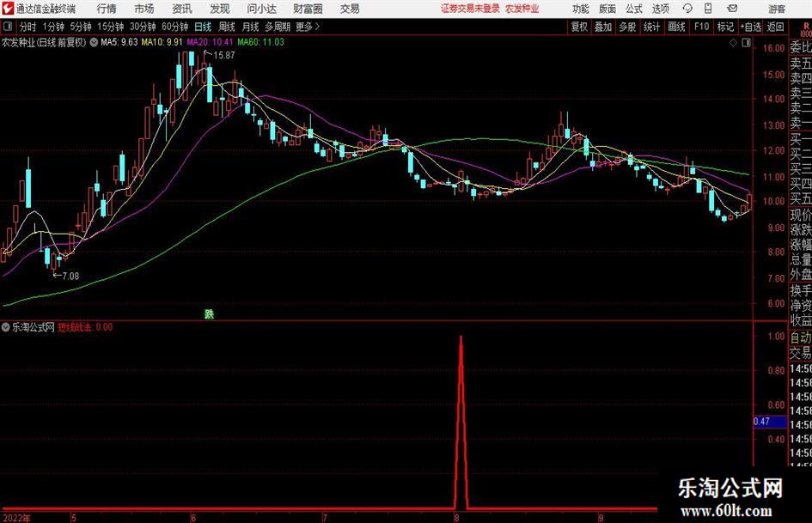Toggle the right panel icon atop chart

(x=746, y=43)
